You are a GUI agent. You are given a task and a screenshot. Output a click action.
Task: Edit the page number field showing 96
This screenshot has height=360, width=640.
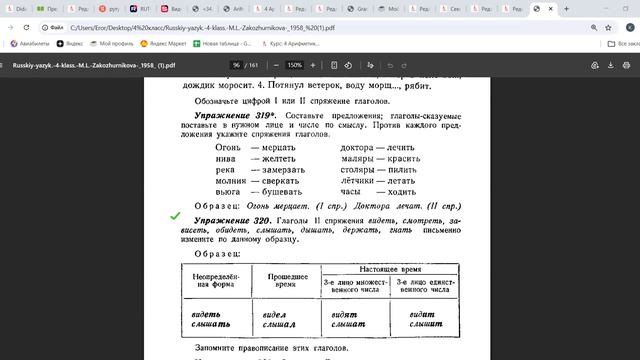[236, 65]
